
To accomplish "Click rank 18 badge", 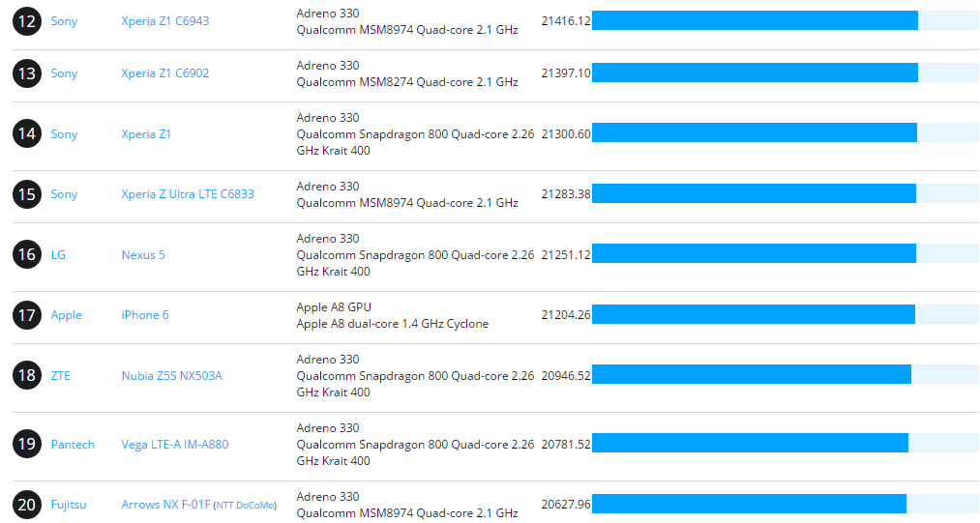I will [27, 375].
